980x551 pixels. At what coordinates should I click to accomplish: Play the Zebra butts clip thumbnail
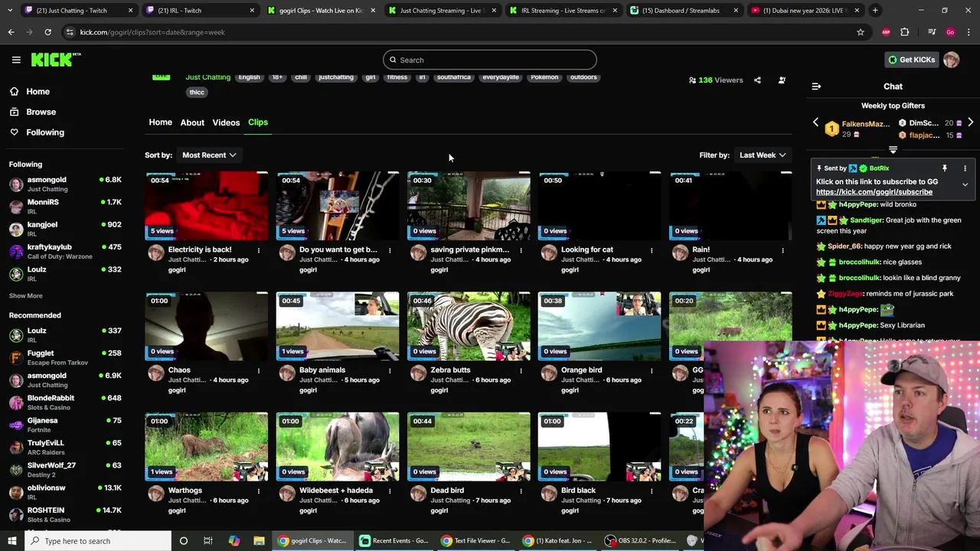469,326
